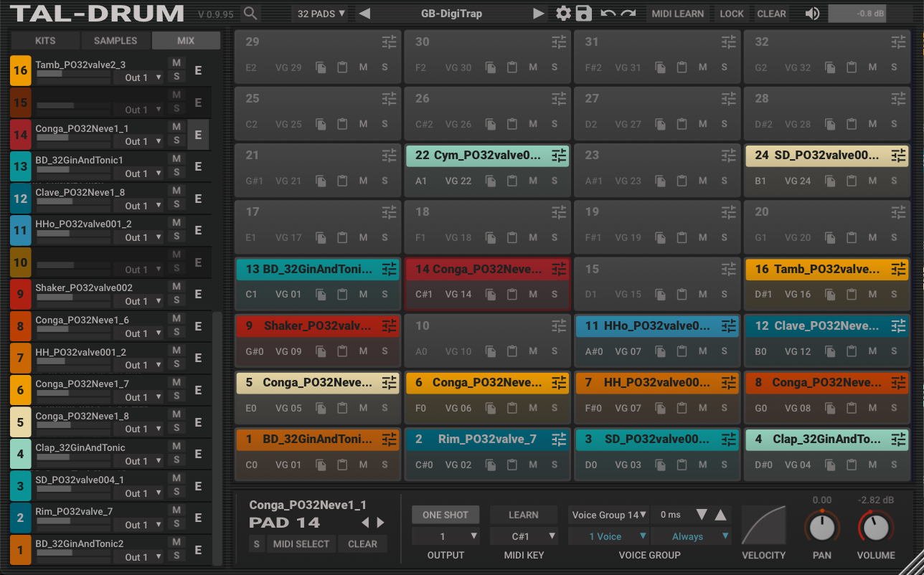Click the VOLUME knob

(x=875, y=528)
